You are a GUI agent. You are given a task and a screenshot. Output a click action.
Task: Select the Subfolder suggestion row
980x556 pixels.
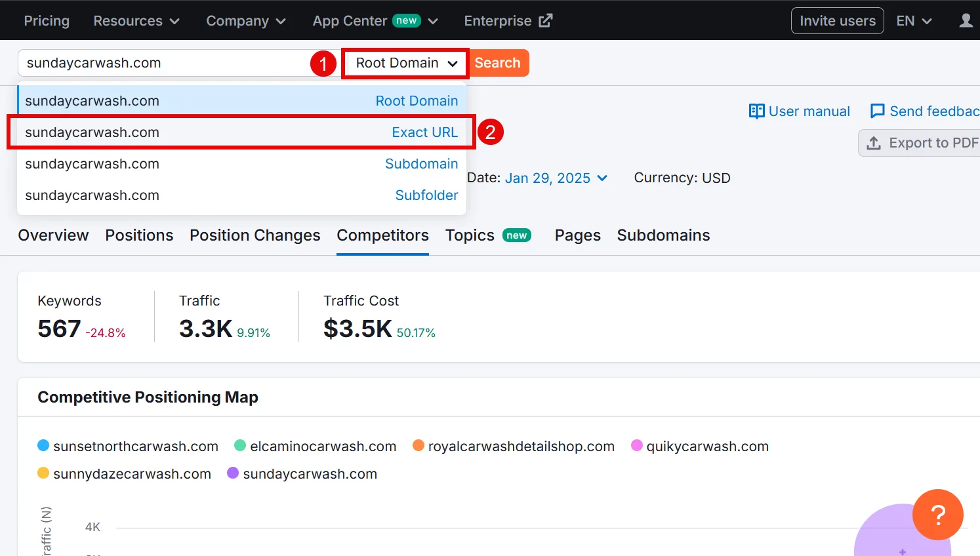coord(241,195)
